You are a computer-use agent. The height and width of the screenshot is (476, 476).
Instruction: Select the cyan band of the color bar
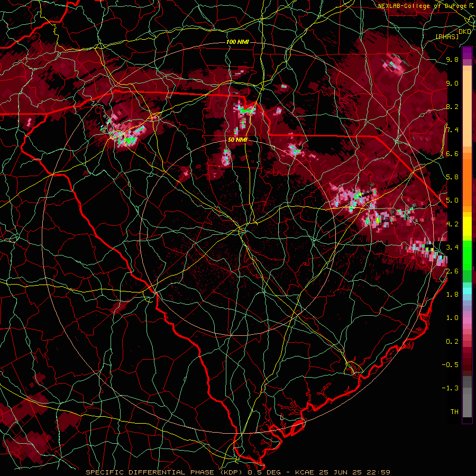point(467,290)
